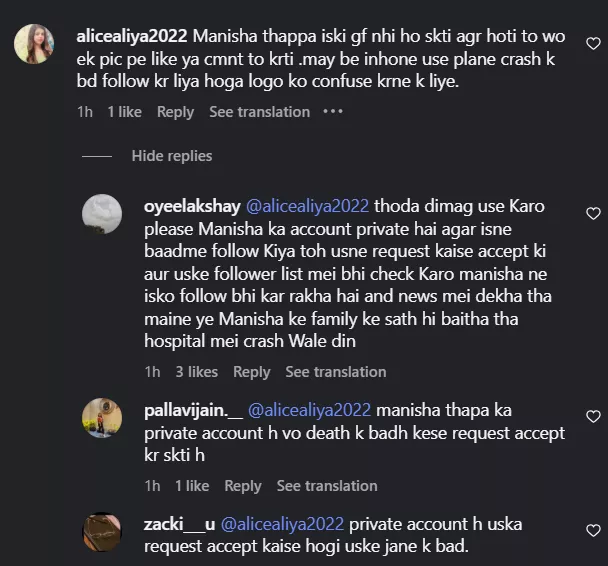Click @alicealiya2022 mention in zacki__u's reply
The image size is (608, 566).
pos(282,524)
